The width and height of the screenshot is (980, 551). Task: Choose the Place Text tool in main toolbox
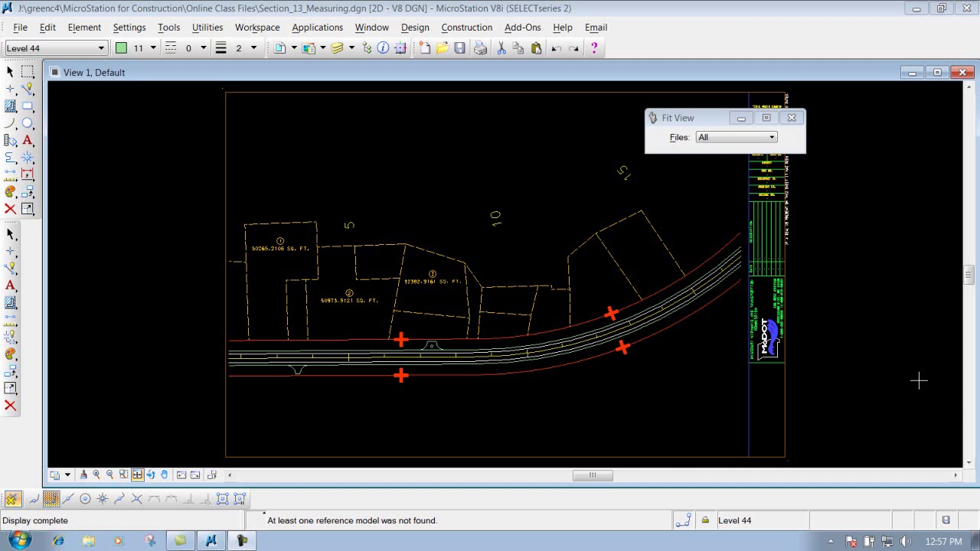click(28, 140)
